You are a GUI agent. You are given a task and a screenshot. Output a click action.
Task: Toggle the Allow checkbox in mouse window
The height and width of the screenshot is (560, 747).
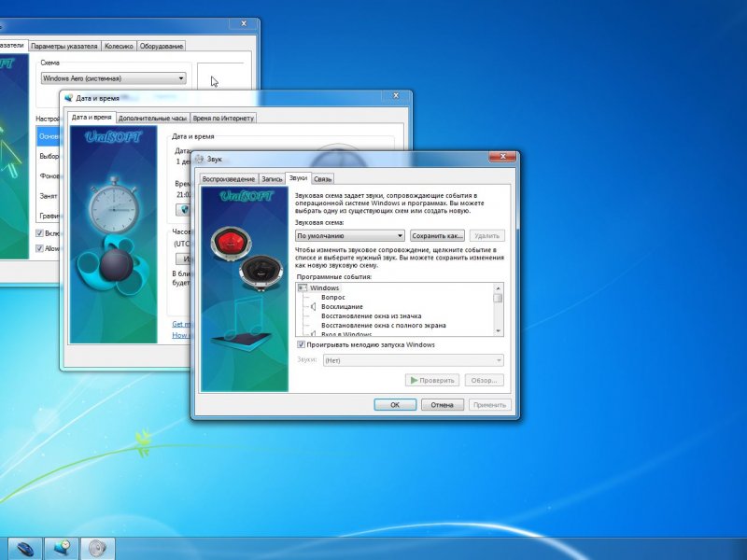pos(40,248)
